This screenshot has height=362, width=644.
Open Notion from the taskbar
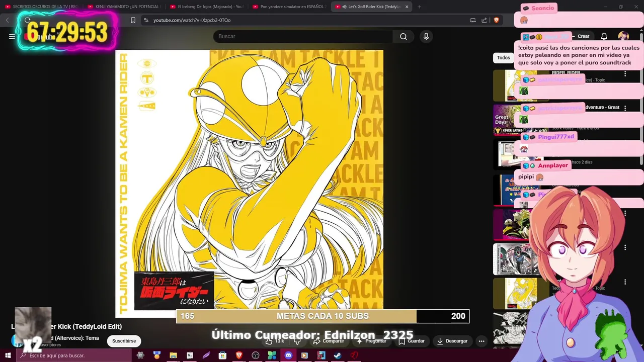click(x=190, y=355)
